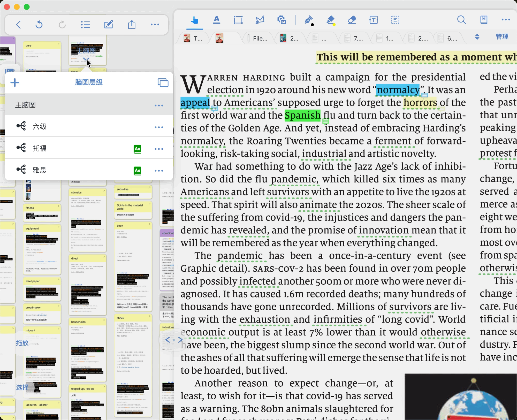
Task: Toggle the Aa badge on 雅思
Action: [138, 171]
